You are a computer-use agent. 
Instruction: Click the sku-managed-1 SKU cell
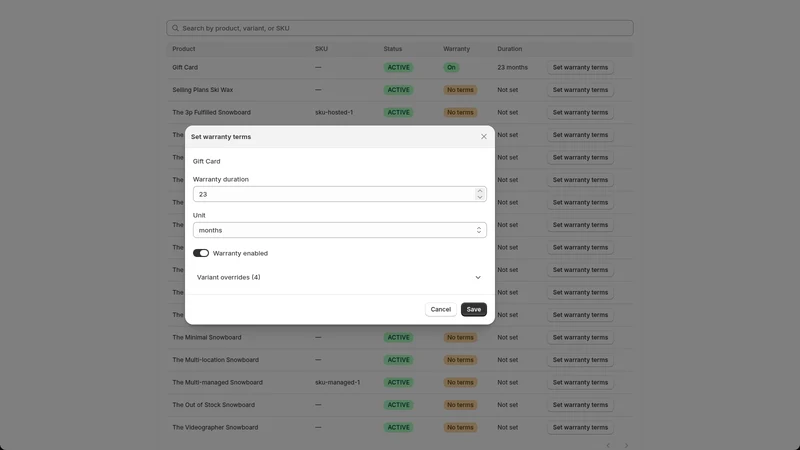click(x=337, y=382)
